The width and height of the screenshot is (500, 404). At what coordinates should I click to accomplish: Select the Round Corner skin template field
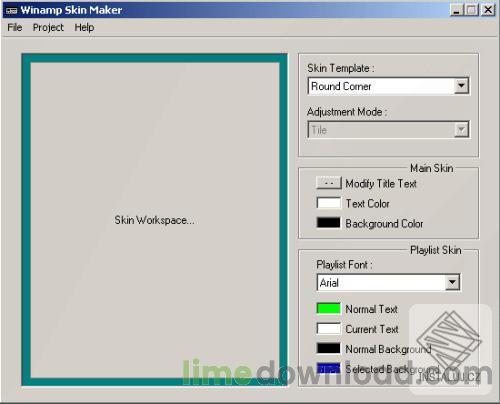coord(388,86)
